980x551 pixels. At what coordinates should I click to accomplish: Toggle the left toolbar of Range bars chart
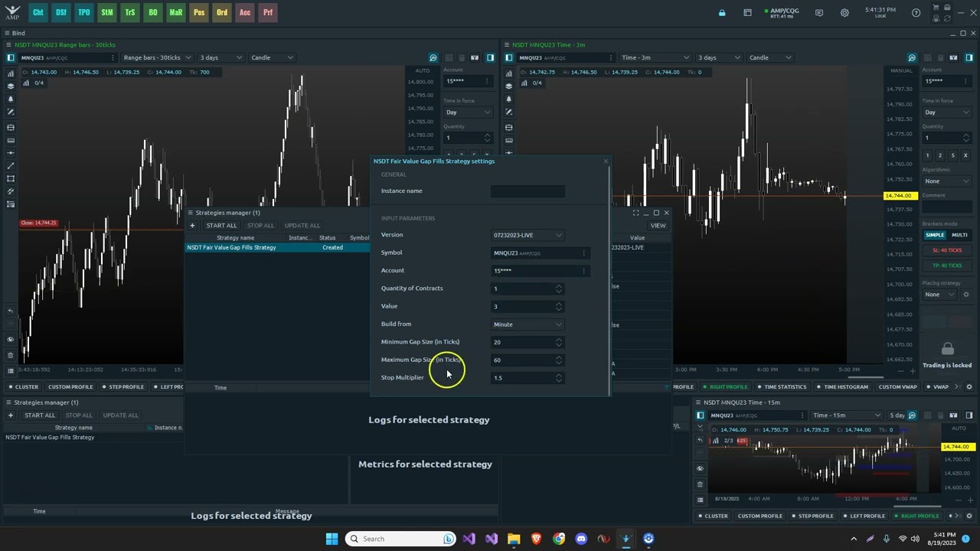click(x=11, y=57)
